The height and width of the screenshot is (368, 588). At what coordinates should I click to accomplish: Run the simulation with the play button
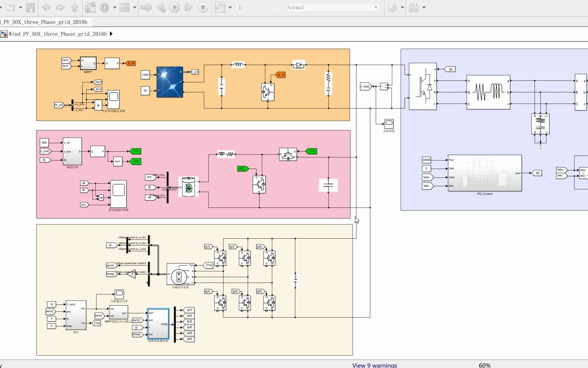click(175, 7)
